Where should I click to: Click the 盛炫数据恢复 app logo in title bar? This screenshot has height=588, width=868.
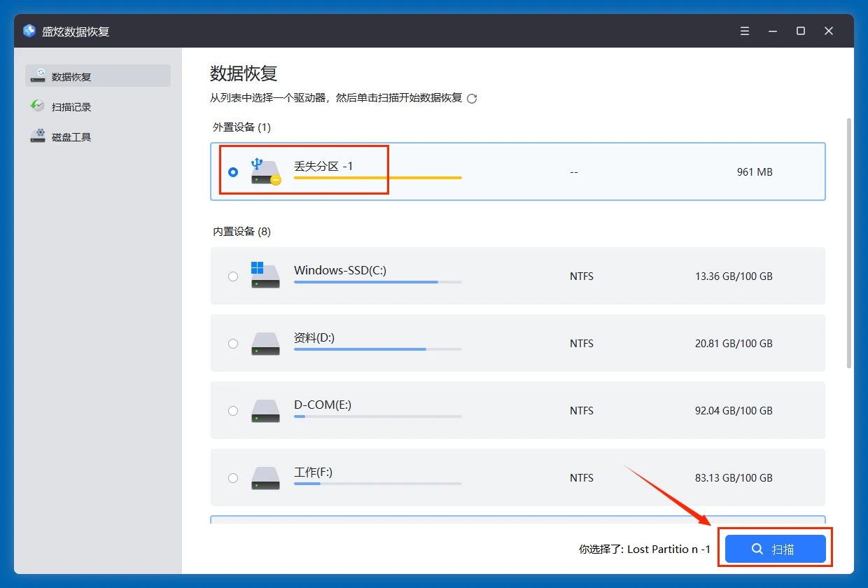(x=29, y=31)
